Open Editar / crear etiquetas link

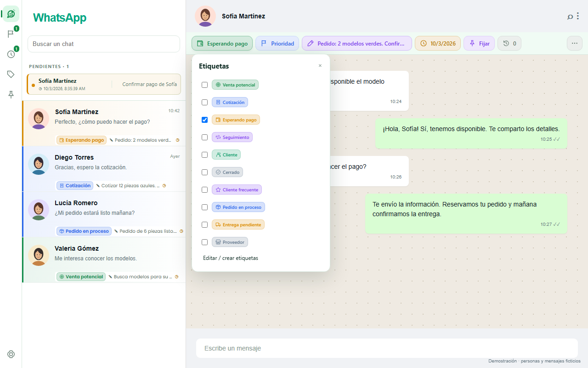coord(231,258)
